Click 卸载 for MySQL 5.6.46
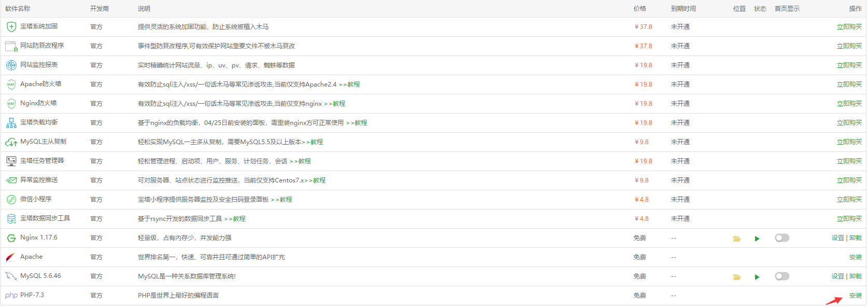Image resolution: width=868 pixels, height=308 pixels. click(x=856, y=276)
